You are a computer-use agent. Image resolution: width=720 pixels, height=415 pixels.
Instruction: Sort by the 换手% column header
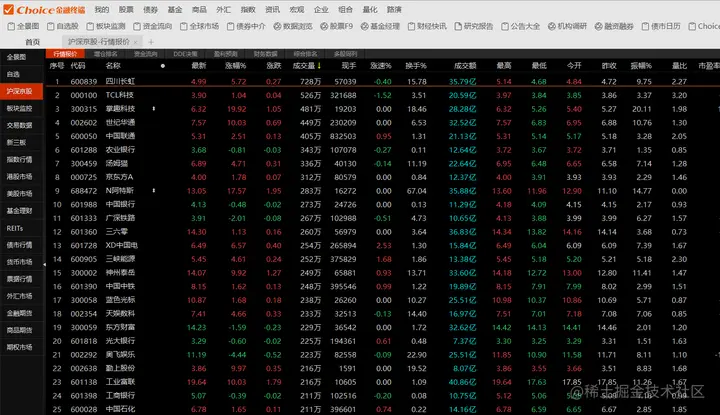point(416,66)
